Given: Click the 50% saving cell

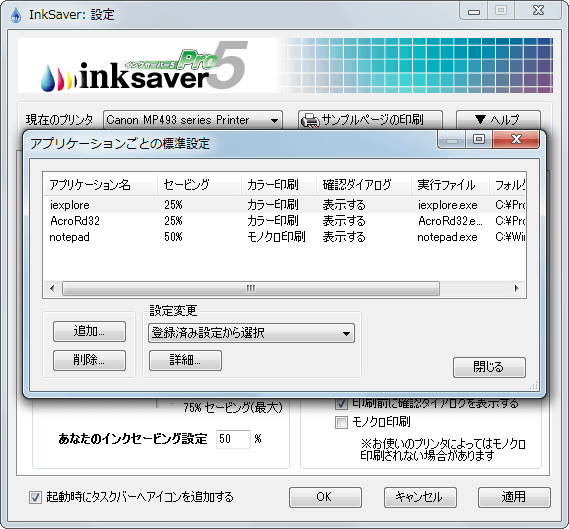Looking at the screenshot, I should [173, 237].
